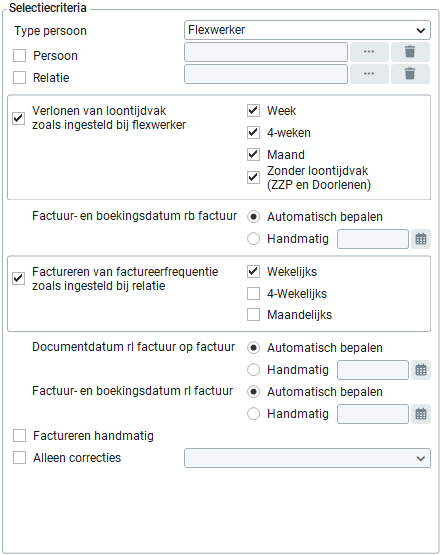Image resolution: width=443 pixels, height=555 pixels.
Task: Focus the Relatie text input field
Action: click(x=266, y=74)
